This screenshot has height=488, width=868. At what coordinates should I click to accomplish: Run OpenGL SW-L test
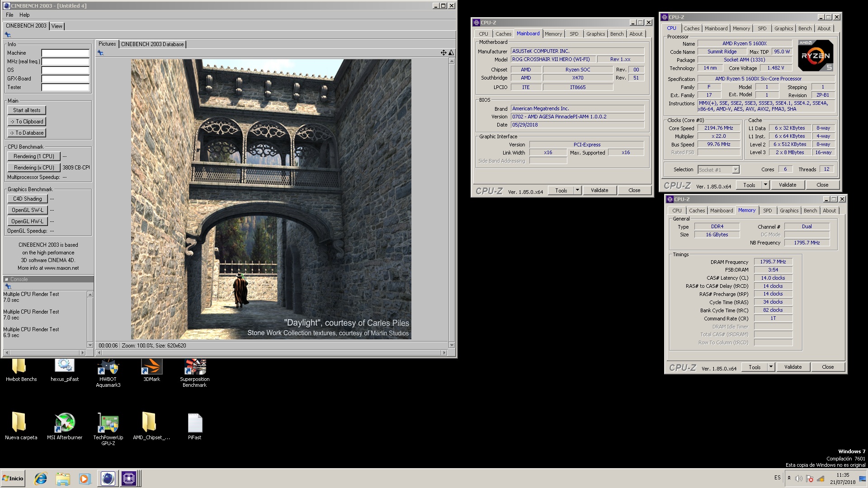point(28,210)
